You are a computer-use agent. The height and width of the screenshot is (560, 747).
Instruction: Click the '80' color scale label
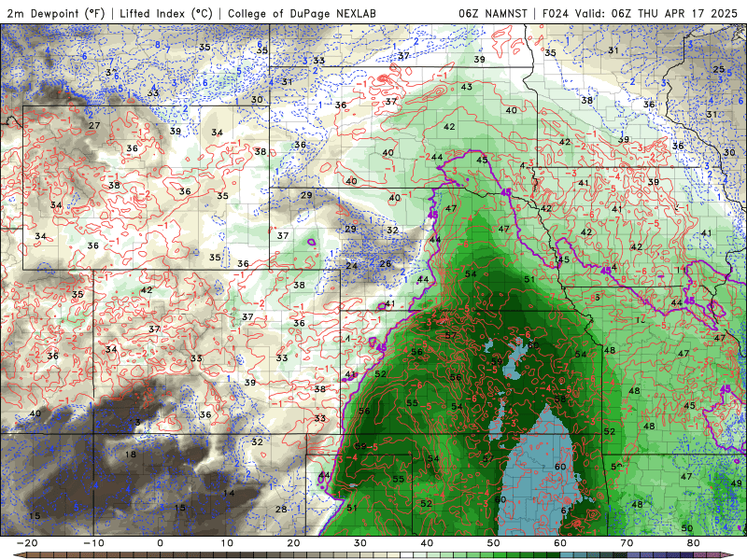click(694, 543)
